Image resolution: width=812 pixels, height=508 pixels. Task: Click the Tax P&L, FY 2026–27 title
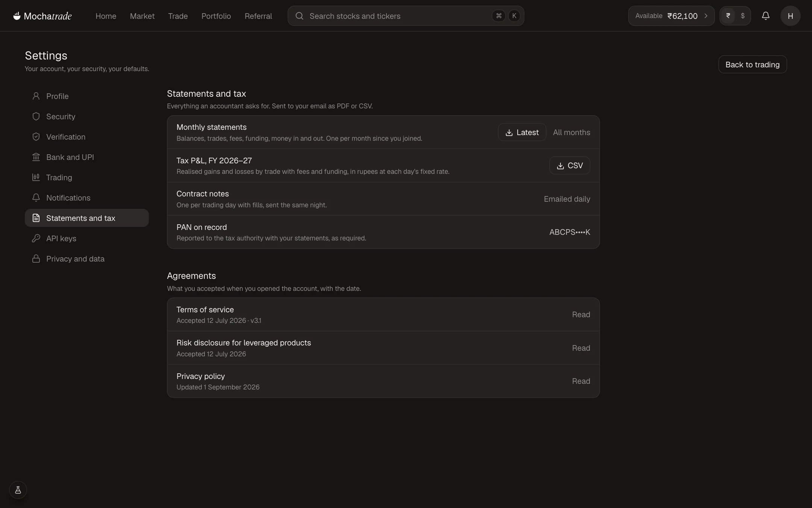tap(214, 161)
